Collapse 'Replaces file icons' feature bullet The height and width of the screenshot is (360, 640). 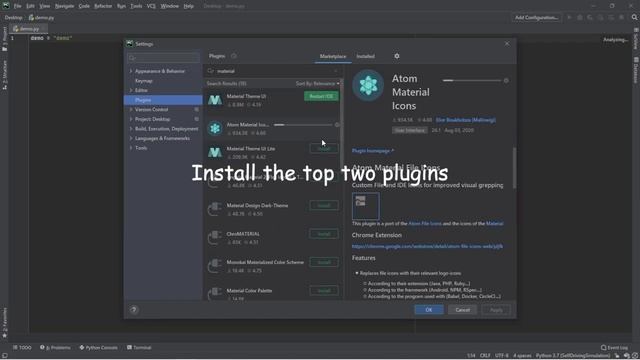point(357,273)
